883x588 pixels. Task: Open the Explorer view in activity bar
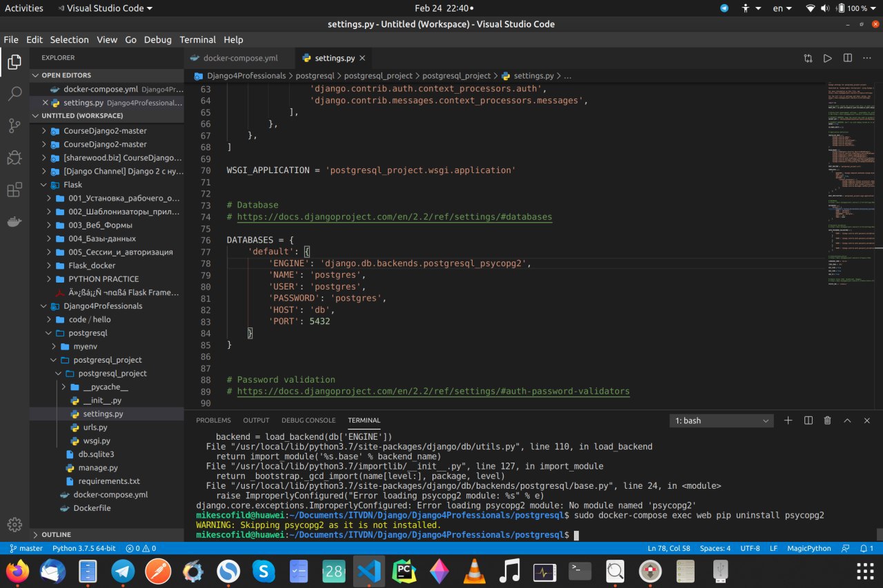14,63
